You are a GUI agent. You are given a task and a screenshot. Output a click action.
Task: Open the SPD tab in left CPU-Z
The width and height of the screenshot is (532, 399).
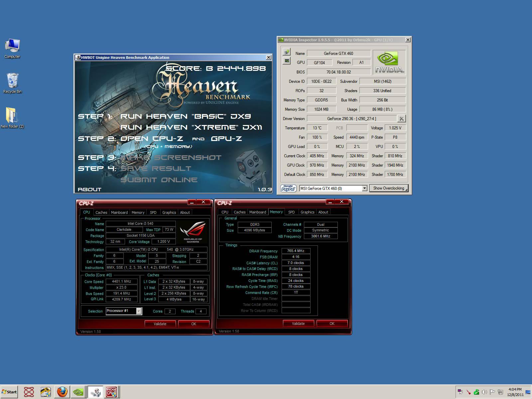pyautogui.click(x=153, y=212)
